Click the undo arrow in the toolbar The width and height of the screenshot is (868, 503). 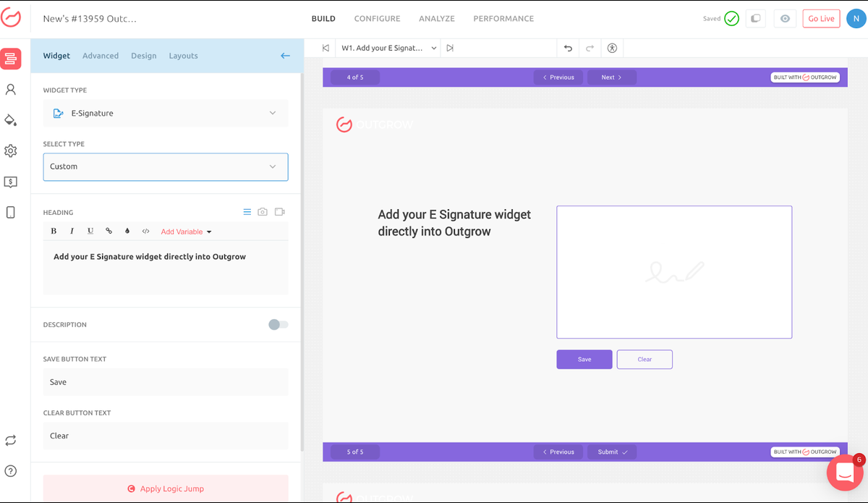coord(568,48)
